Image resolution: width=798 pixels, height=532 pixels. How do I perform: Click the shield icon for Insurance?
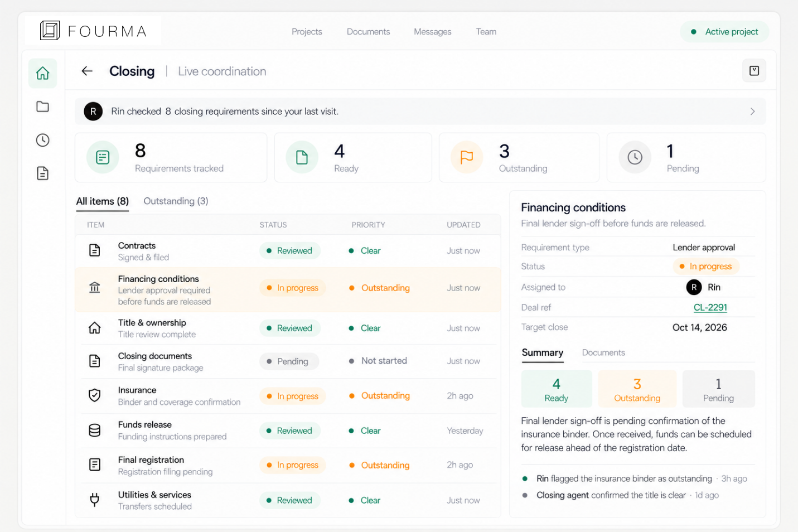tap(95, 395)
